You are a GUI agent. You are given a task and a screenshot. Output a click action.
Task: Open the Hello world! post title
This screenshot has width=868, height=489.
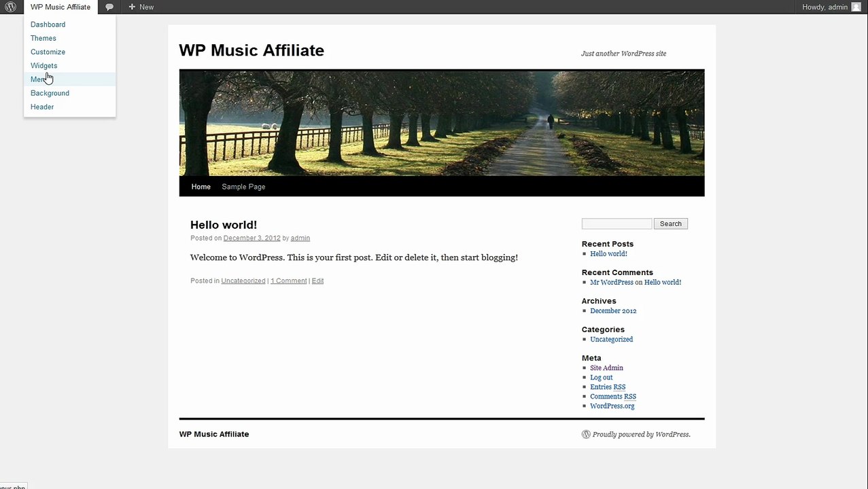coord(224,225)
